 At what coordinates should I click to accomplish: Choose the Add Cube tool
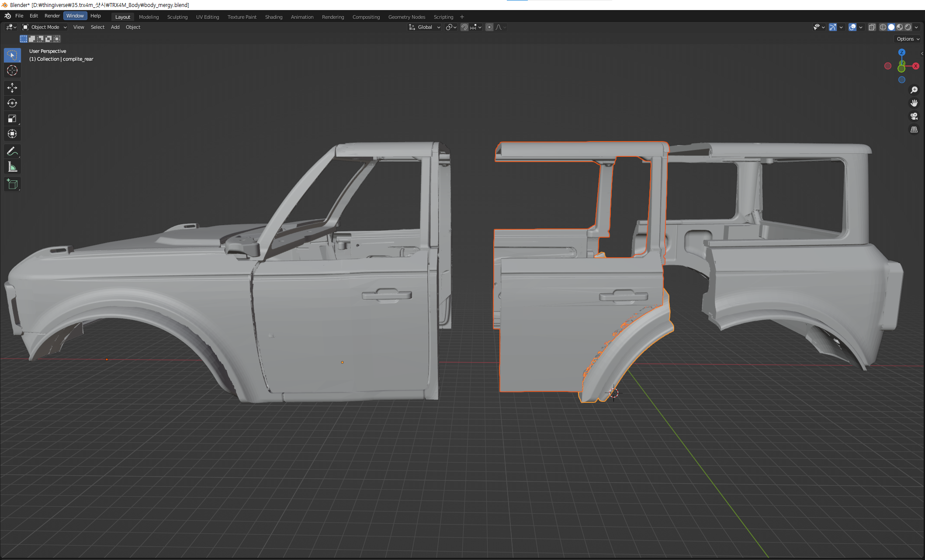coord(12,184)
